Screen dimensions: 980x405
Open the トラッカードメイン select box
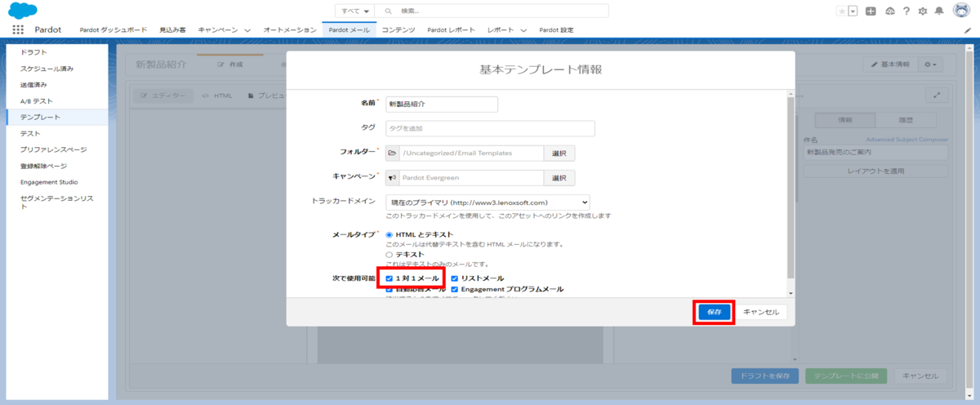pyautogui.click(x=488, y=202)
